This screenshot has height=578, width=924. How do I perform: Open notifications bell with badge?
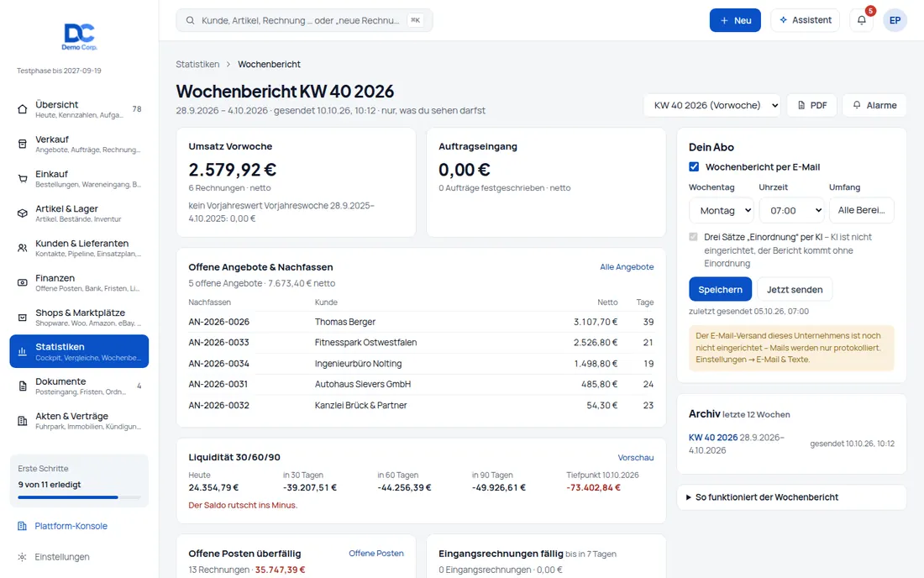tap(862, 20)
